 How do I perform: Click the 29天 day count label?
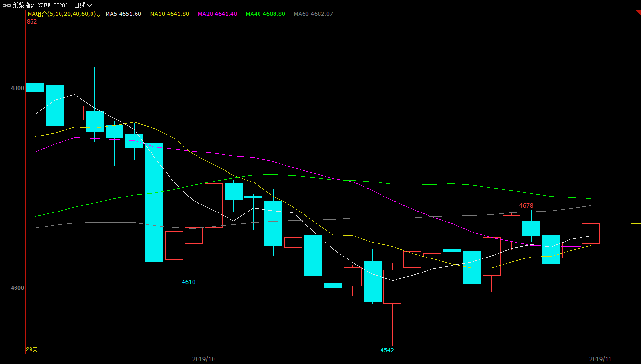31,349
